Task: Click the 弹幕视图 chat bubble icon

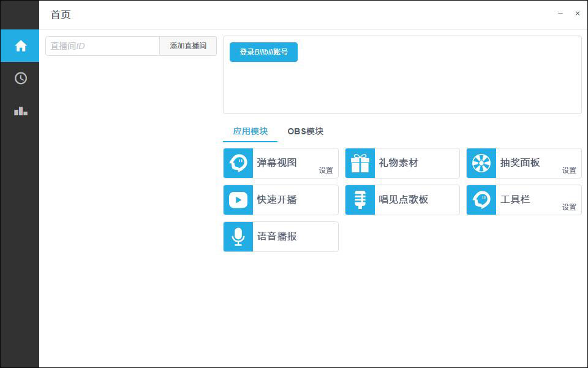Action: [238, 163]
